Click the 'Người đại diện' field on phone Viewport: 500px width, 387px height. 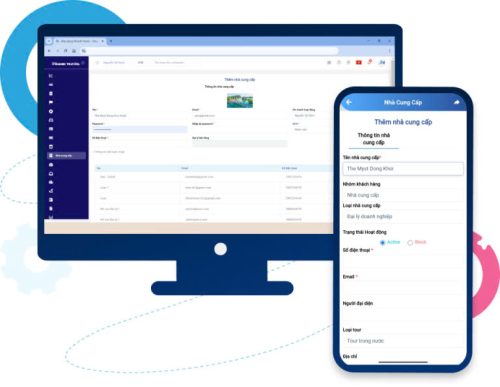point(403,314)
